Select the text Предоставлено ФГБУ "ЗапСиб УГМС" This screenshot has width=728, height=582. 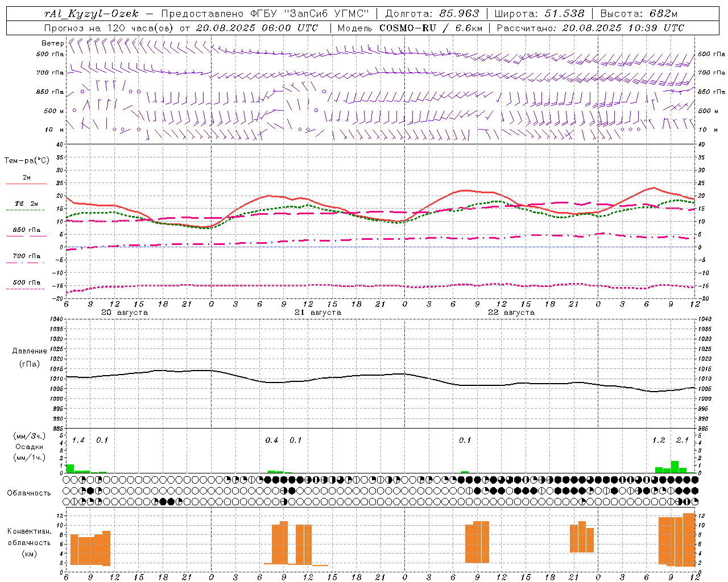(x=266, y=14)
